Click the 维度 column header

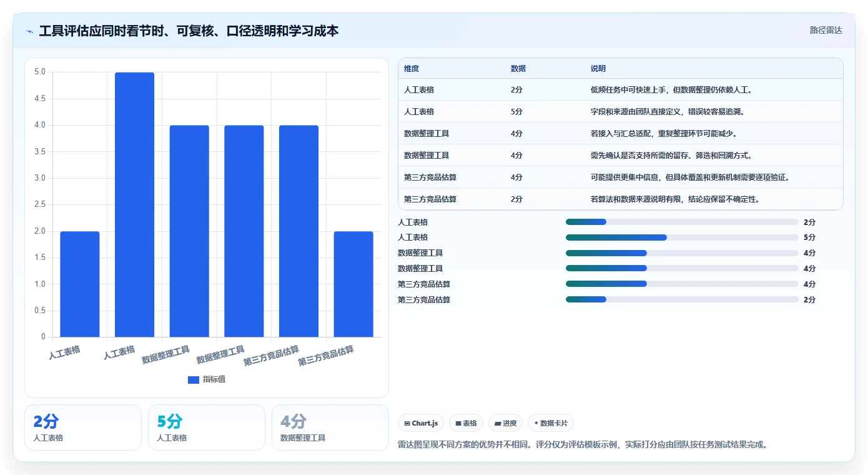pos(412,69)
